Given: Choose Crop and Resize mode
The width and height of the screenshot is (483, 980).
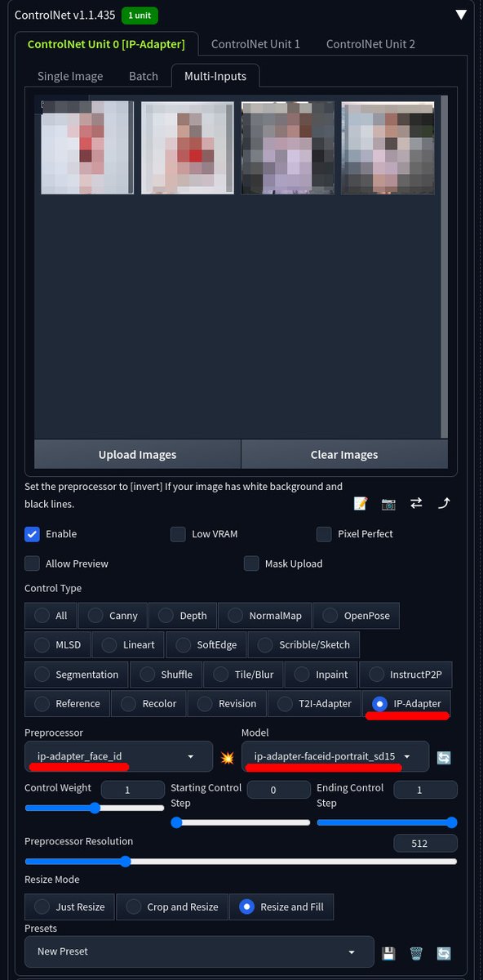Looking at the screenshot, I should pyautogui.click(x=172, y=906).
